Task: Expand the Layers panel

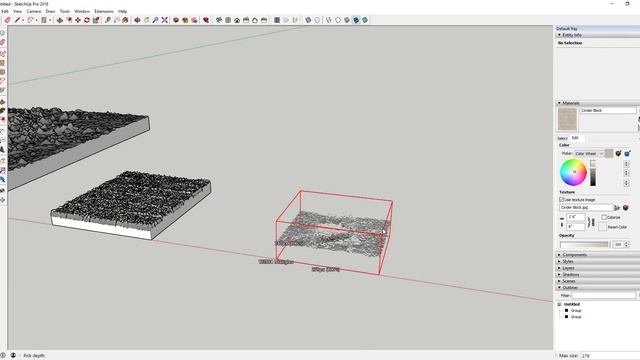Action: point(559,268)
